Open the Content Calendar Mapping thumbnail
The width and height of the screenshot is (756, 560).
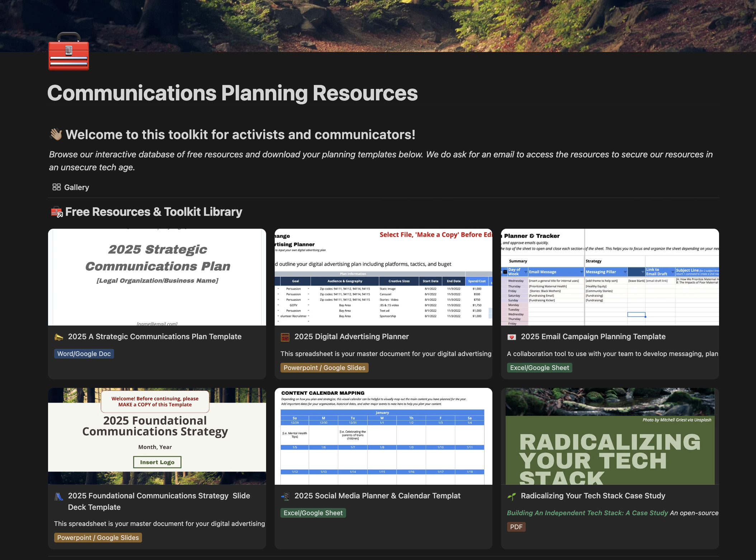tap(383, 436)
